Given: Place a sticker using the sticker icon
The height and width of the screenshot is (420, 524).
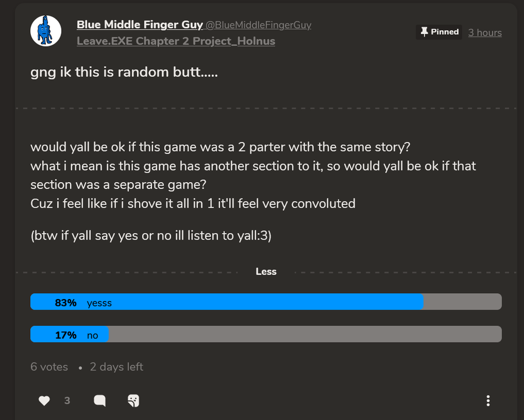Looking at the screenshot, I should coord(133,400).
